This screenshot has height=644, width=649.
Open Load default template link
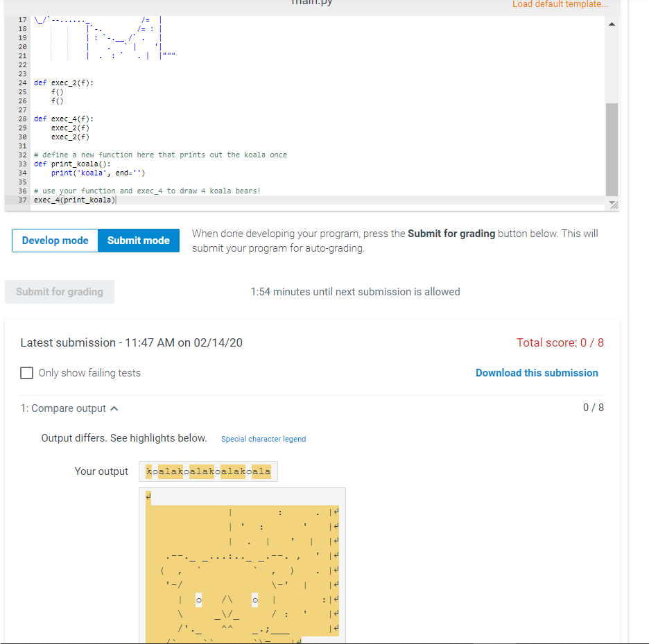[560, 4]
